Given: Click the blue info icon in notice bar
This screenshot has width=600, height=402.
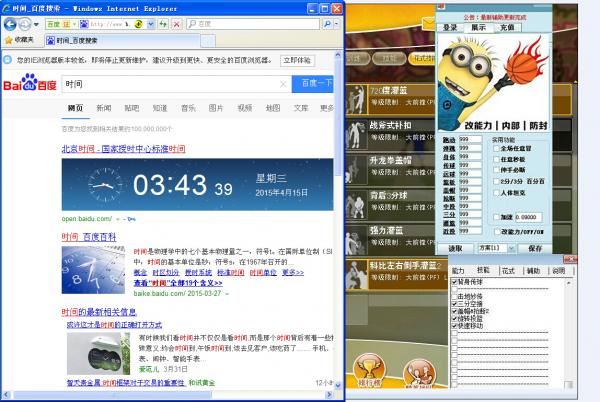Looking at the screenshot, I should [x=7, y=60].
